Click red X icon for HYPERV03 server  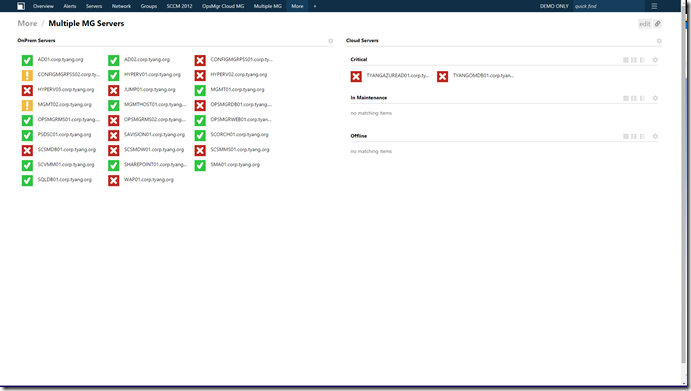(27, 90)
